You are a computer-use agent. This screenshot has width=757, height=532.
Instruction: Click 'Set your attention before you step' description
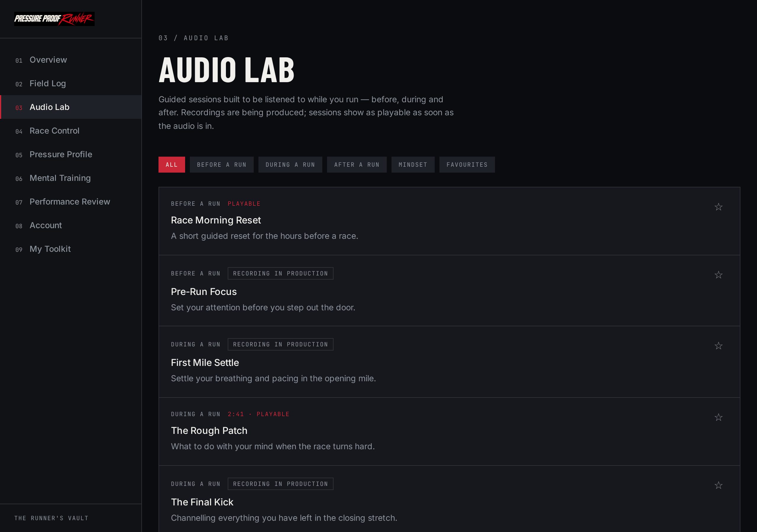click(263, 308)
